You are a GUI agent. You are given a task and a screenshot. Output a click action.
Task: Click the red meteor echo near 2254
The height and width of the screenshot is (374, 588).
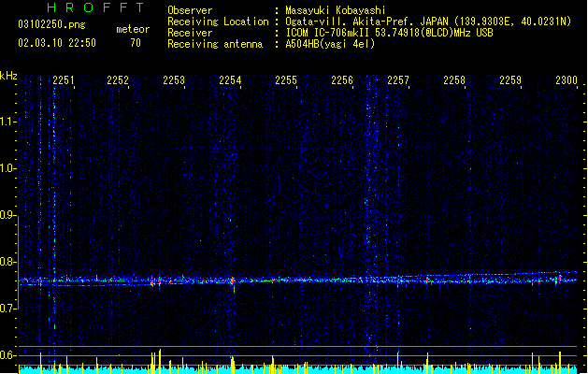(233, 282)
